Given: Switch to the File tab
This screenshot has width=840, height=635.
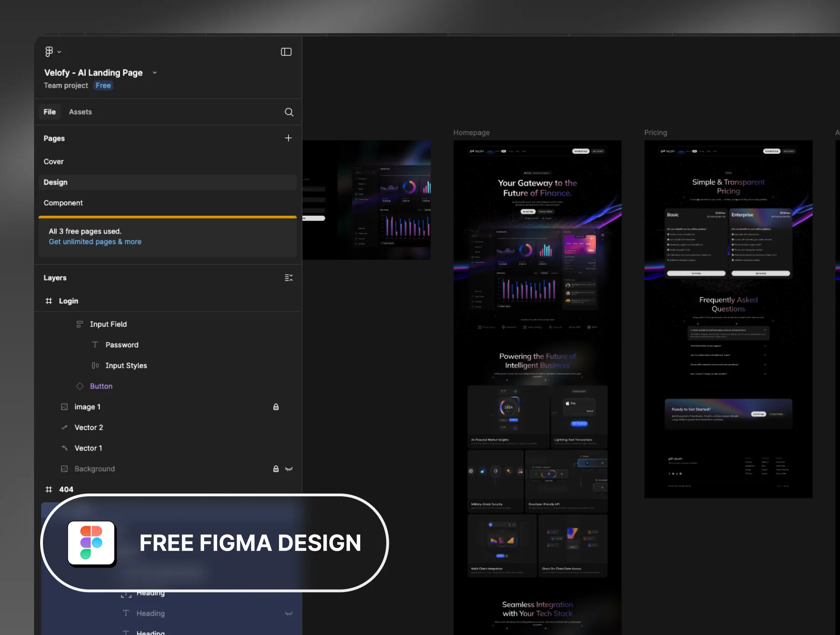Looking at the screenshot, I should click(49, 112).
